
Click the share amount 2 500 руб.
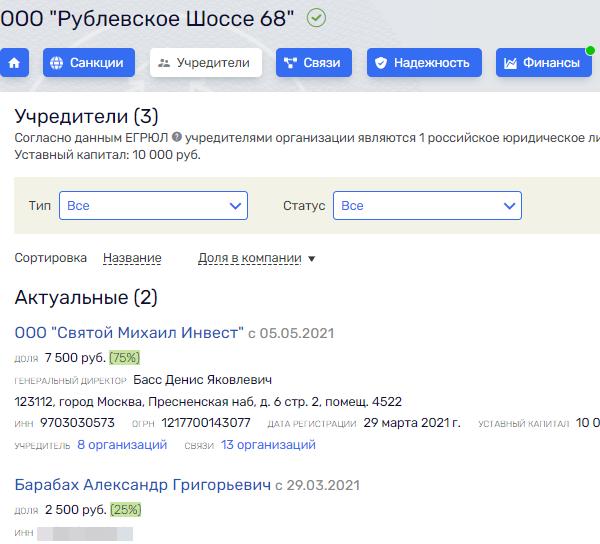[75, 510]
